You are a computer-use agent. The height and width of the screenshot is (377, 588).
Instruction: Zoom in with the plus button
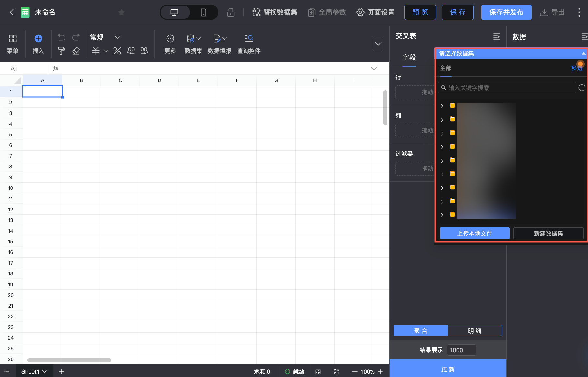tap(380, 372)
